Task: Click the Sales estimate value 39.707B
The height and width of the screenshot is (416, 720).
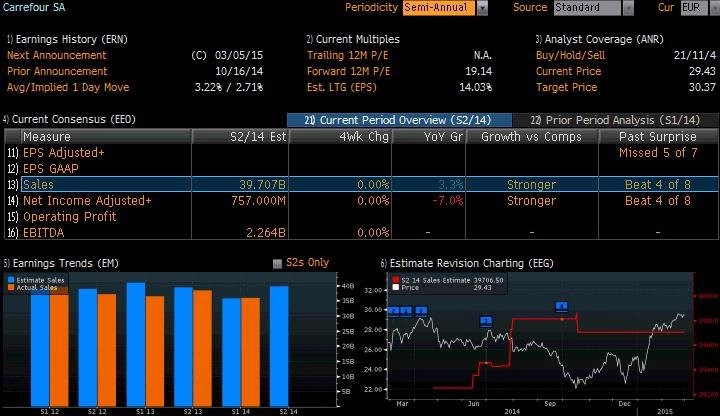Action: (x=262, y=185)
